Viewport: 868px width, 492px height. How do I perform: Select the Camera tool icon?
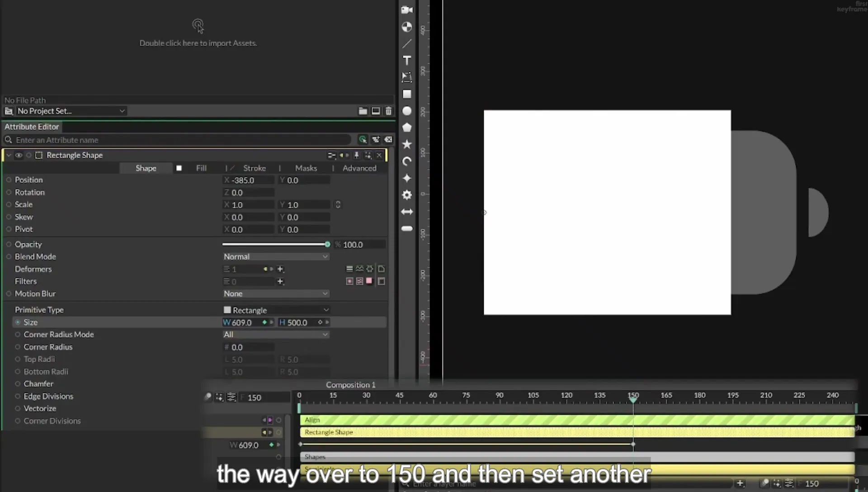pyautogui.click(x=407, y=10)
